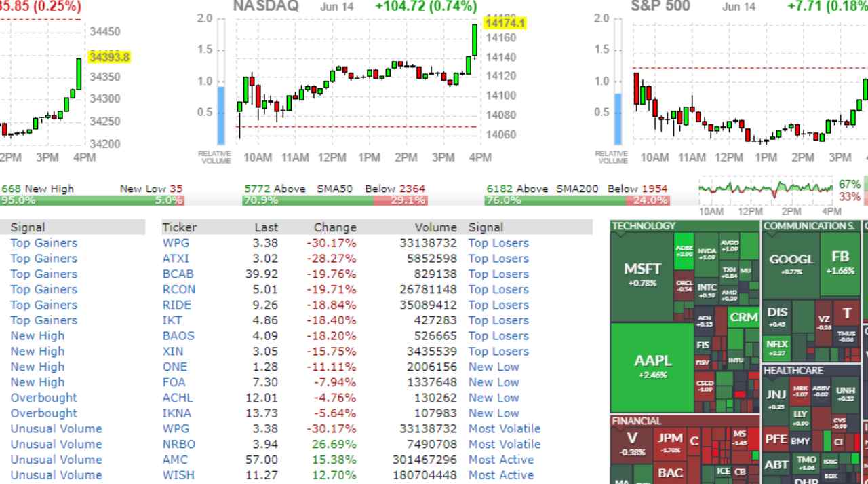
Task: Open the ACHL ticker link
Action: coord(178,398)
